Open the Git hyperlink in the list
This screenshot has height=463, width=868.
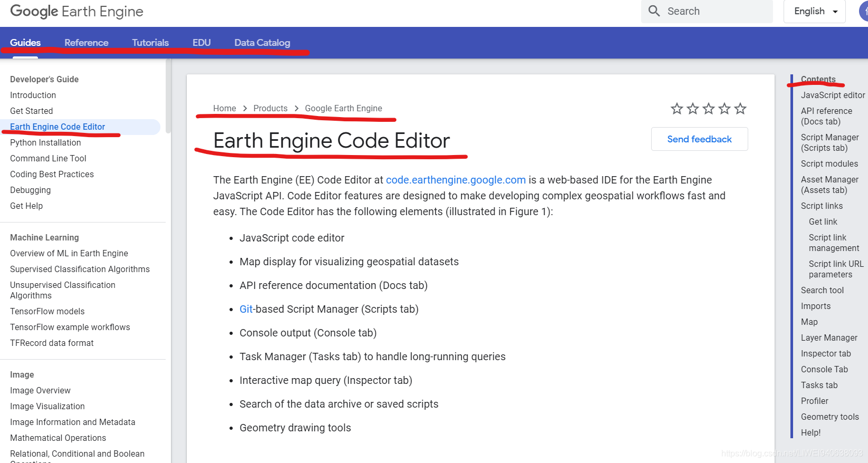click(246, 309)
